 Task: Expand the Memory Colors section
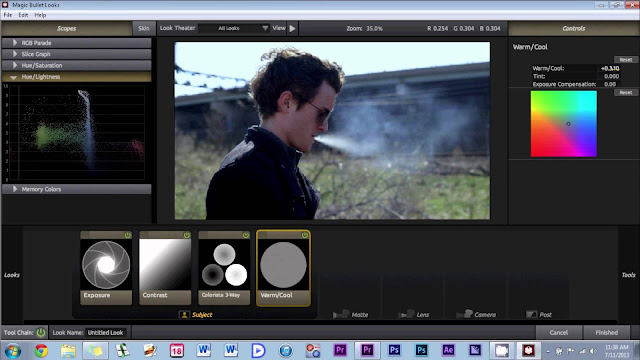click(x=77, y=189)
